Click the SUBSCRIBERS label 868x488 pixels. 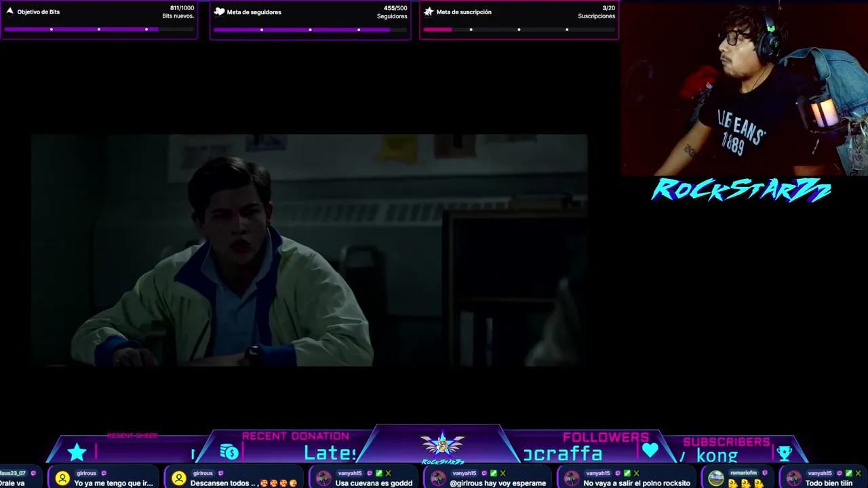[726, 442]
